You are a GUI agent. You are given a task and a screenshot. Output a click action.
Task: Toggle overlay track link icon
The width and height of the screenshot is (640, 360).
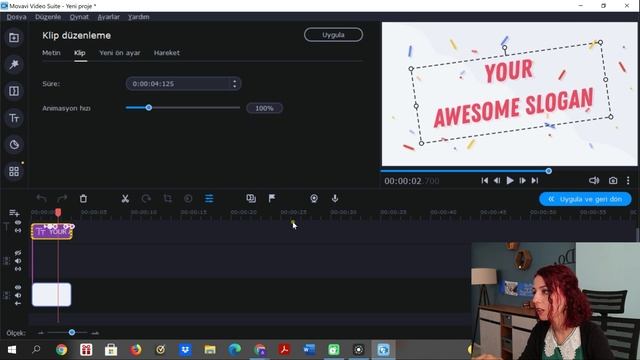pyautogui.click(x=18, y=269)
